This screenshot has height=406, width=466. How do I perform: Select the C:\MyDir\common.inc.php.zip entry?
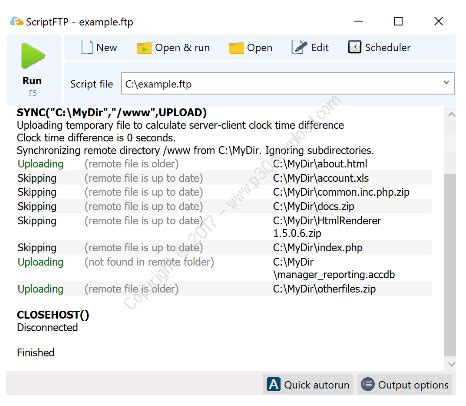point(341,192)
